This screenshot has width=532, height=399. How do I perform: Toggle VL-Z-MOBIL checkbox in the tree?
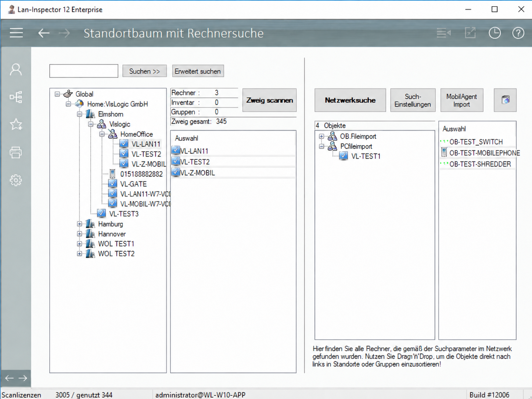124,164
